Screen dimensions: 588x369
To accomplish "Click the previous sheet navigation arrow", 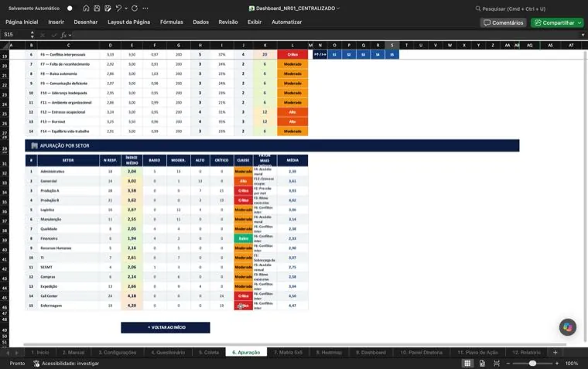I will pos(8,353).
